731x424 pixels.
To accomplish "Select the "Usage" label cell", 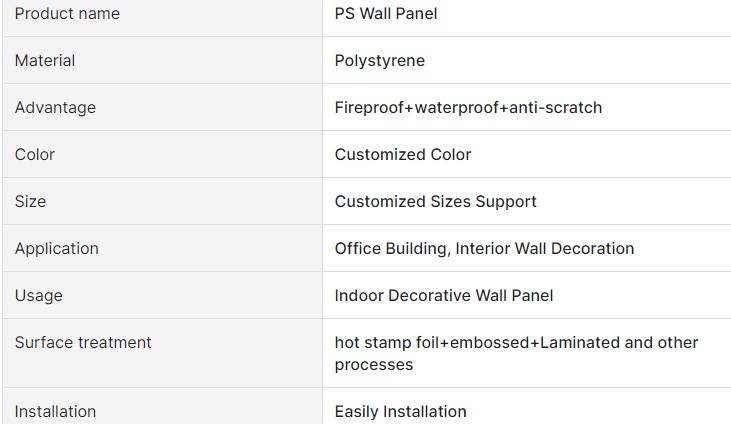I will tap(39, 295).
